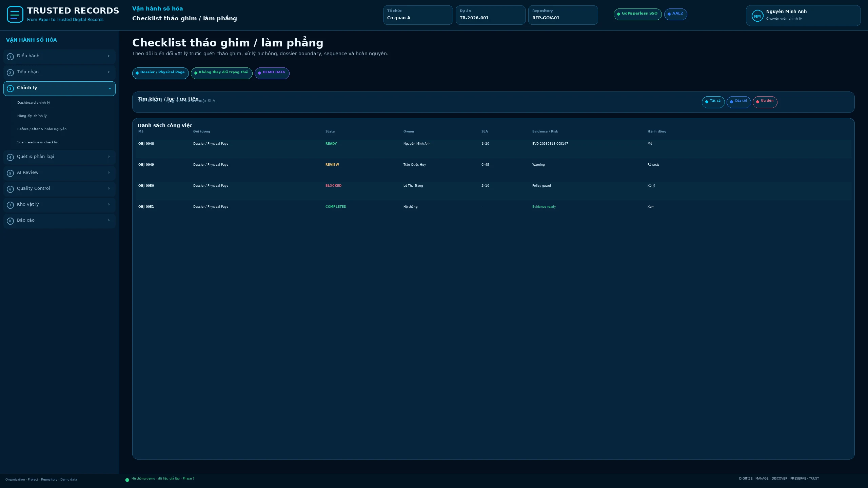Click the NM user avatar circle
The height and width of the screenshot is (488, 868).
pyautogui.click(x=757, y=16)
